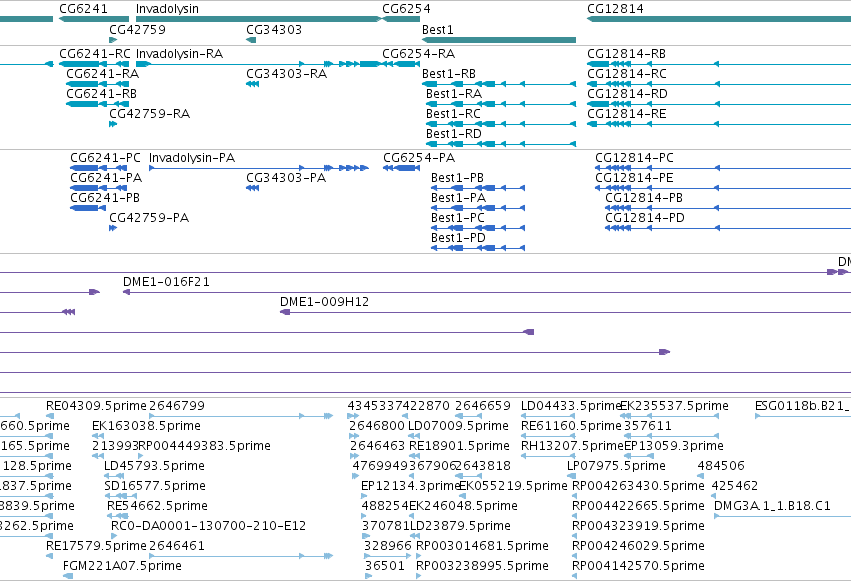Select the Best1 gene label
The width and height of the screenshot is (851, 581).
click(437, 29)
